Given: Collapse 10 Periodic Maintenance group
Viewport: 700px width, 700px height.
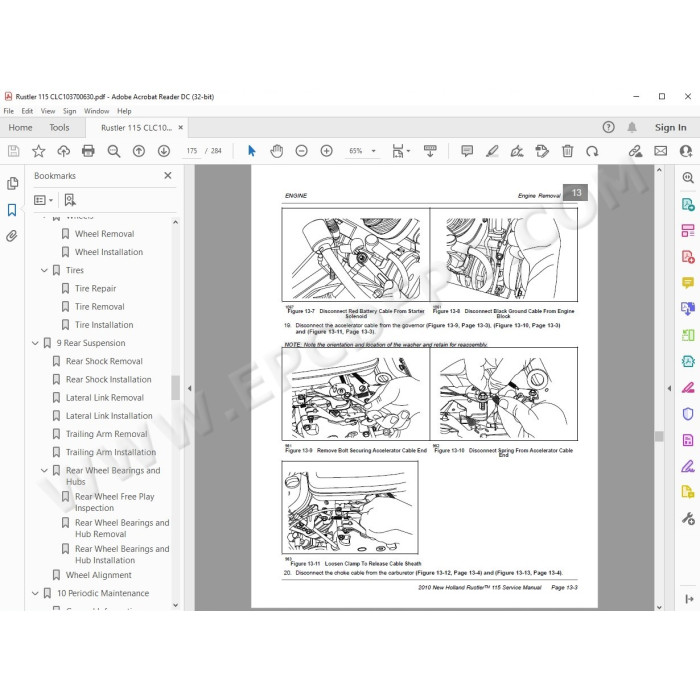Looking at the screenshot, I should (35, 593).
